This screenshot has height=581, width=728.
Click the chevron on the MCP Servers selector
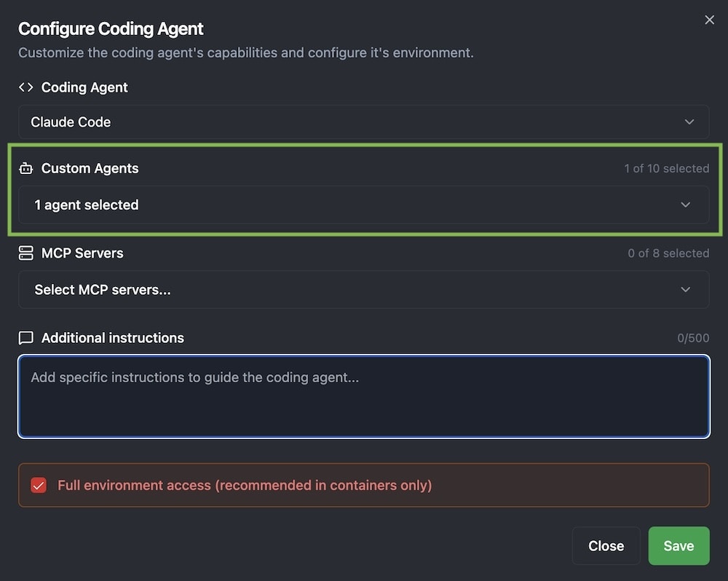685,289
